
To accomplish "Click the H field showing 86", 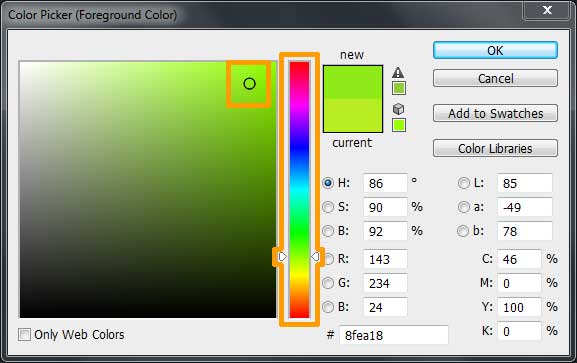I will tap(385, 183).
